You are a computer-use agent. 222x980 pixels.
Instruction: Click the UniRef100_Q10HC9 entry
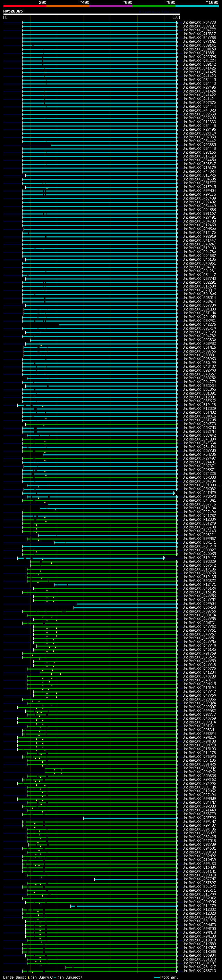(199, 859)
